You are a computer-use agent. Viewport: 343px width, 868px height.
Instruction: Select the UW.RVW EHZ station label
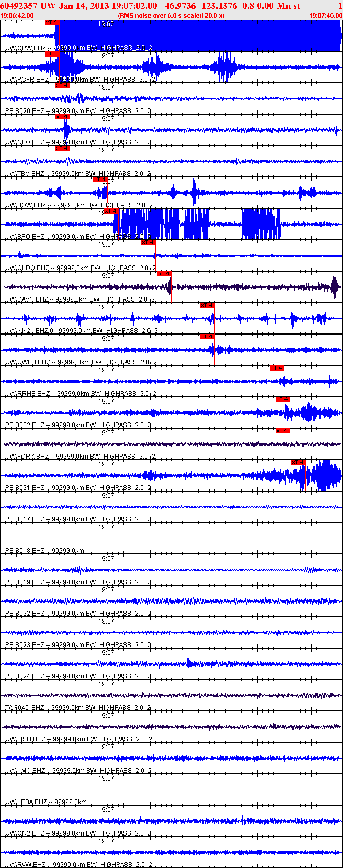[25, 865]
